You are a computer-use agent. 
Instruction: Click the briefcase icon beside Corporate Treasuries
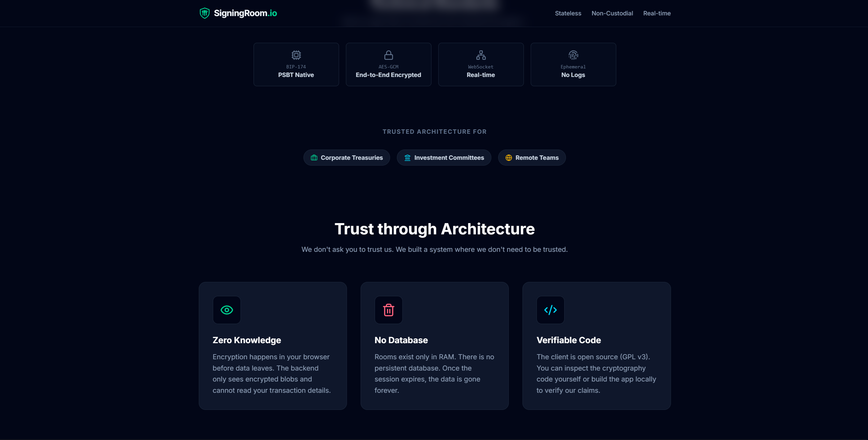[314, 157]
